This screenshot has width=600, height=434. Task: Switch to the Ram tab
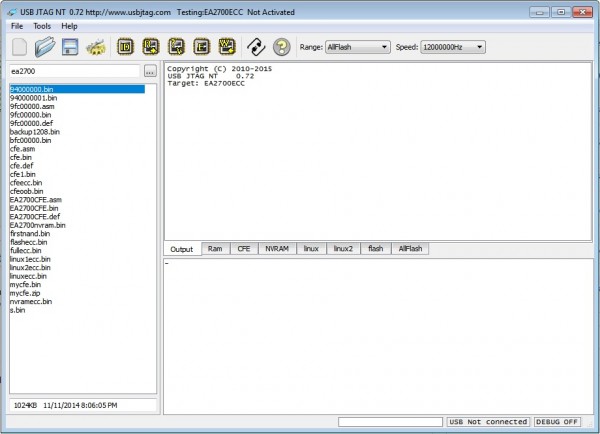pos(215,248)
